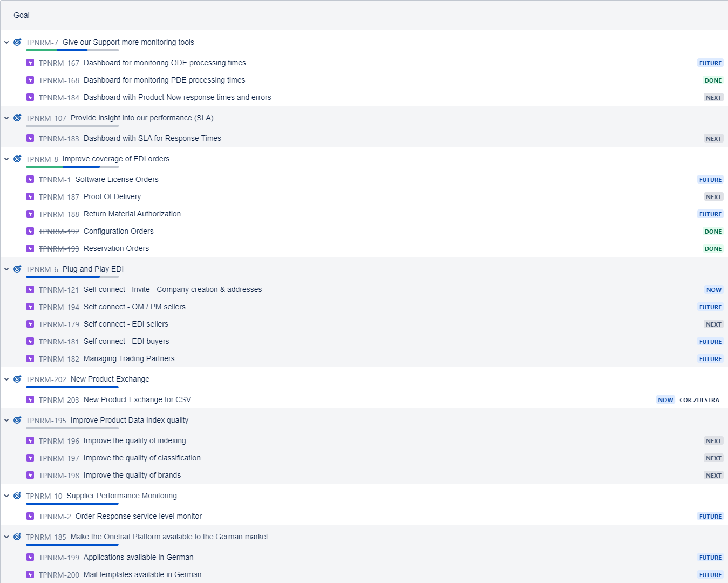Open issue link TPNRM-184
The height and width of the screenshot is (583, 728).
[59, 98]
